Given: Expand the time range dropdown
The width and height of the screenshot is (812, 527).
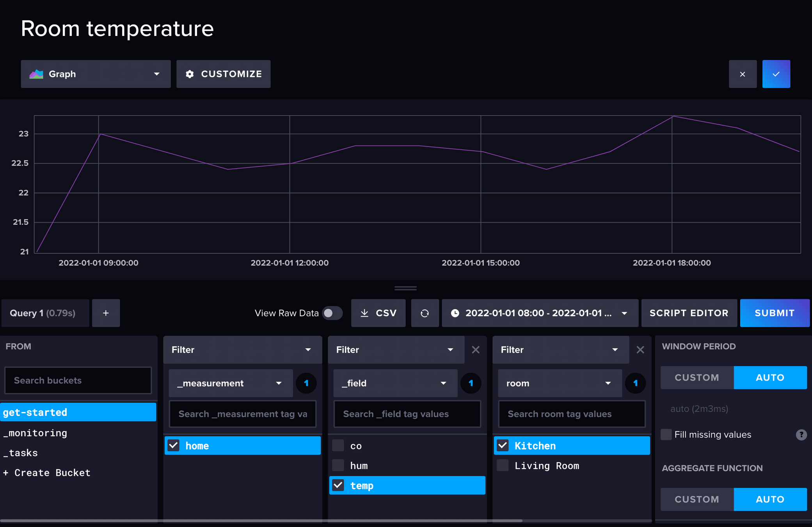Looking at the screenshot, I should 540,313.
